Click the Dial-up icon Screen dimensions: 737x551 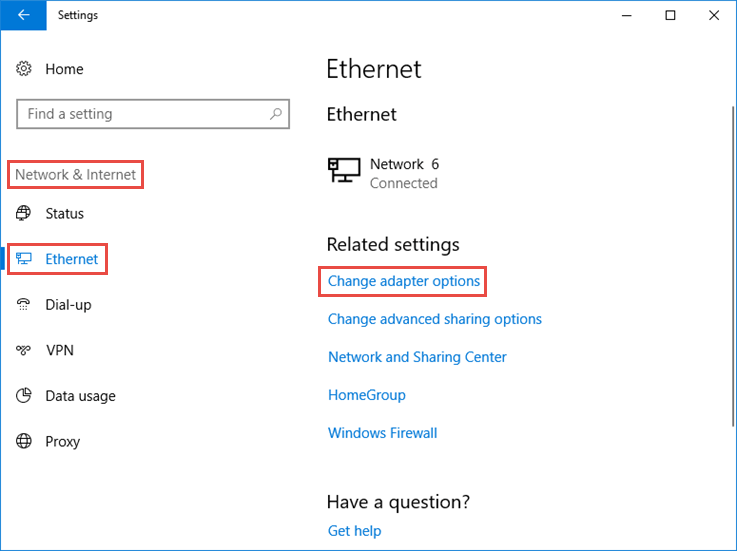pyautogui.click(x=25, y=305)
